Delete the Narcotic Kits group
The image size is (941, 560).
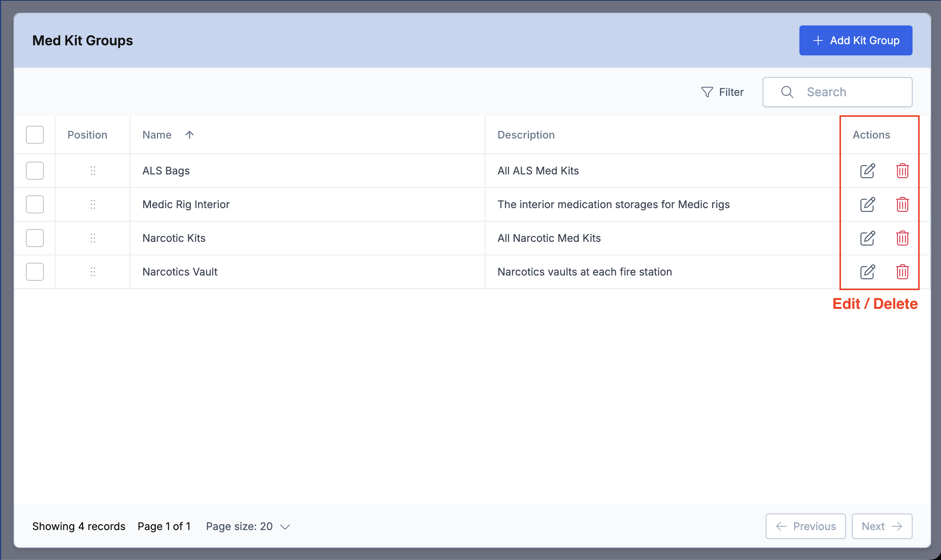pyautogui.click(x=902, y=238)
